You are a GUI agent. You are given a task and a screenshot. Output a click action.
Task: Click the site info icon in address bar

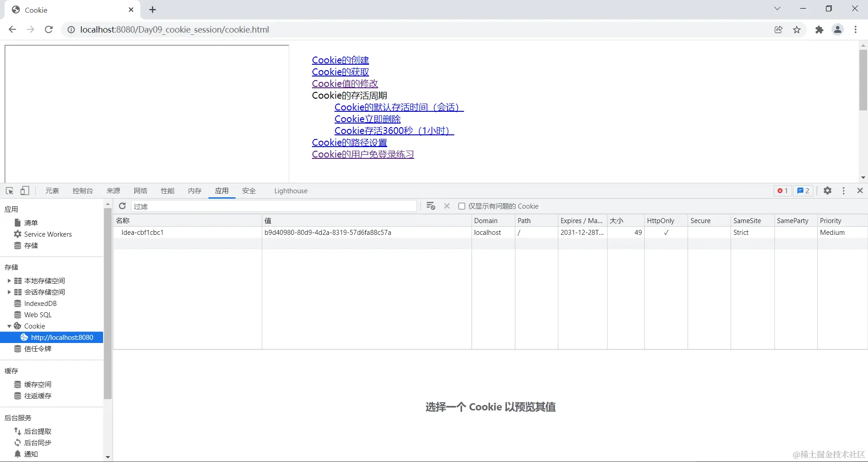(71, 29)
